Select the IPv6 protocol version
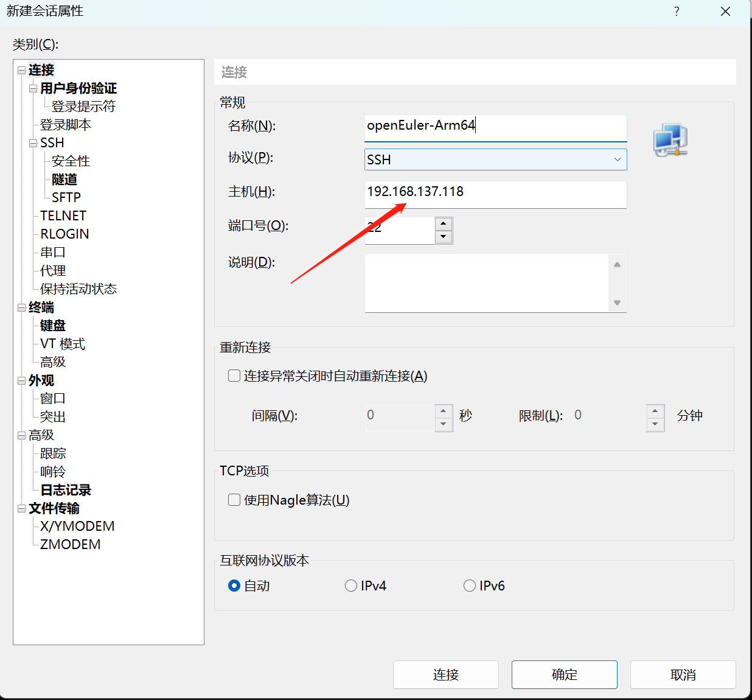Viewport: 752px width, 700px height. coord(470,586)
